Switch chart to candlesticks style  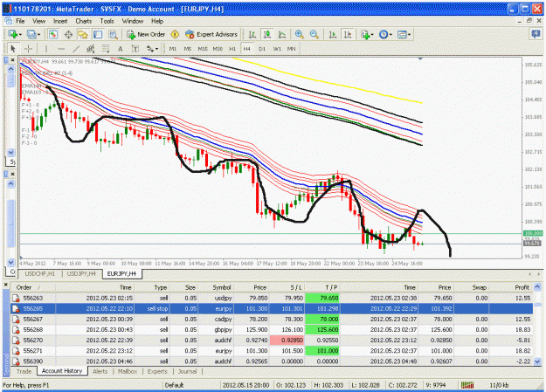coord(267,34)
